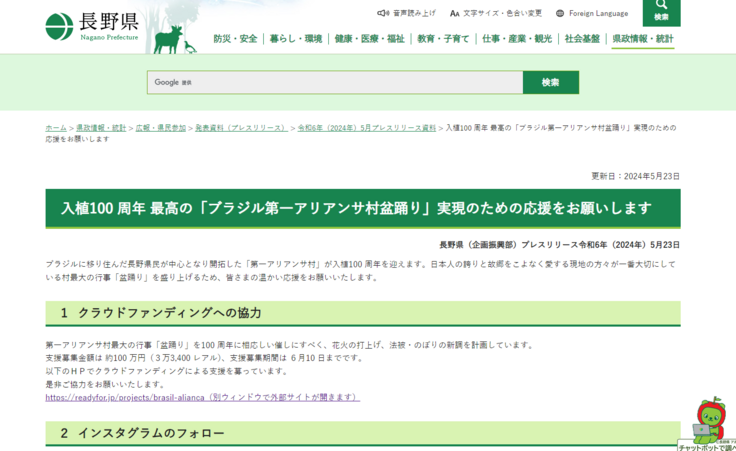This screenshot has height=451, width=736.
Task: Click in the Google search field
Action: [x=335, y=82]
